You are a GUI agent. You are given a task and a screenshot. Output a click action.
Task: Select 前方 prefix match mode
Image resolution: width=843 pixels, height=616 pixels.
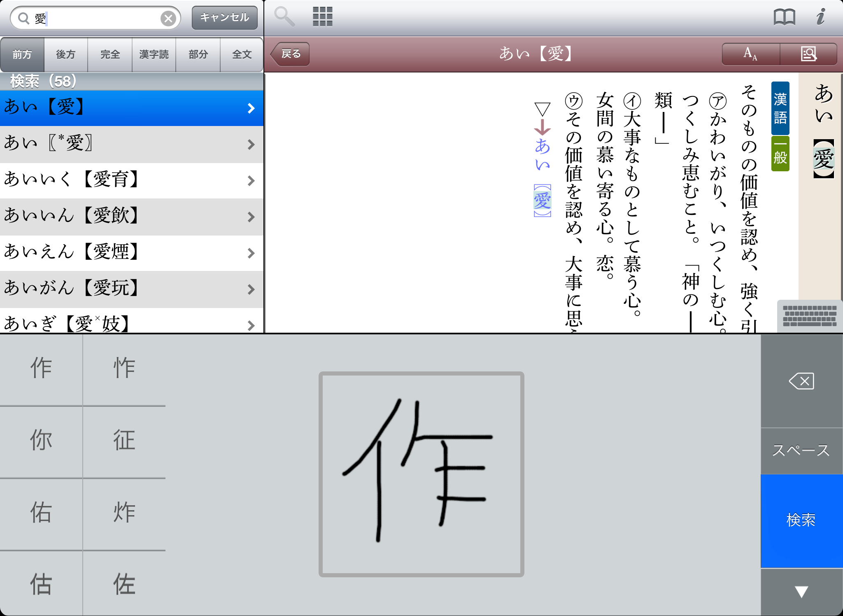point(22,54)
